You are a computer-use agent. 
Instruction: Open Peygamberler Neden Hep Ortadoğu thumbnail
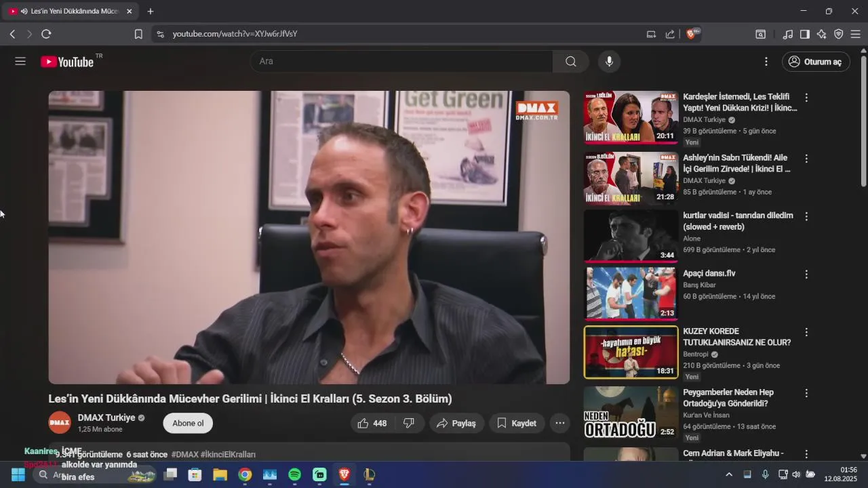click(631, 413)
